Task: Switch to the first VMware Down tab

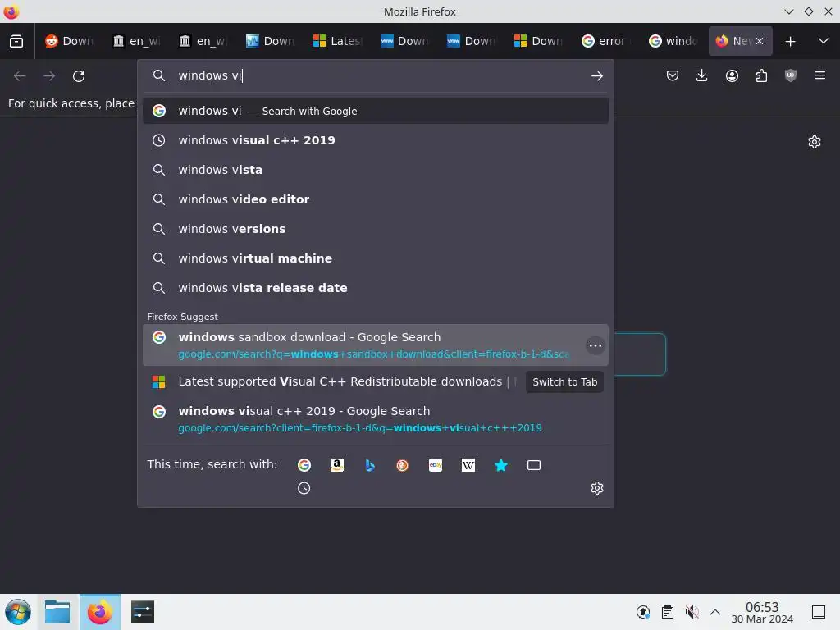Action: click(404, 41)
